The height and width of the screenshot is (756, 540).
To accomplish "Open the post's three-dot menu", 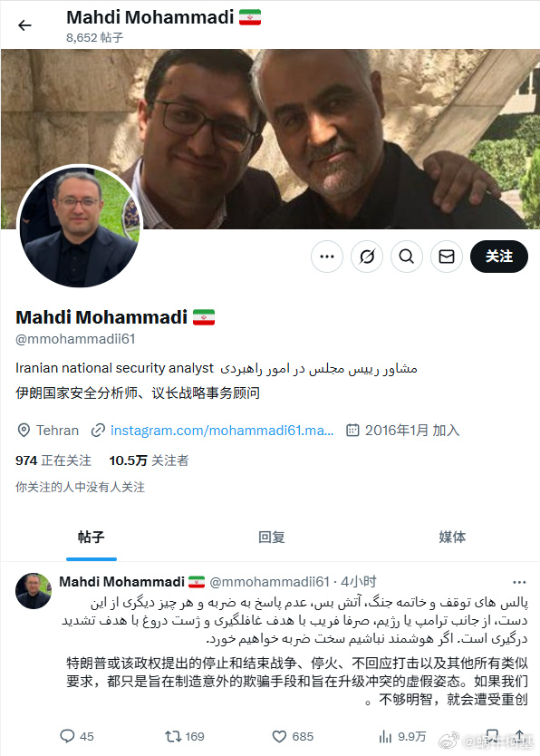I will (519, 582).
